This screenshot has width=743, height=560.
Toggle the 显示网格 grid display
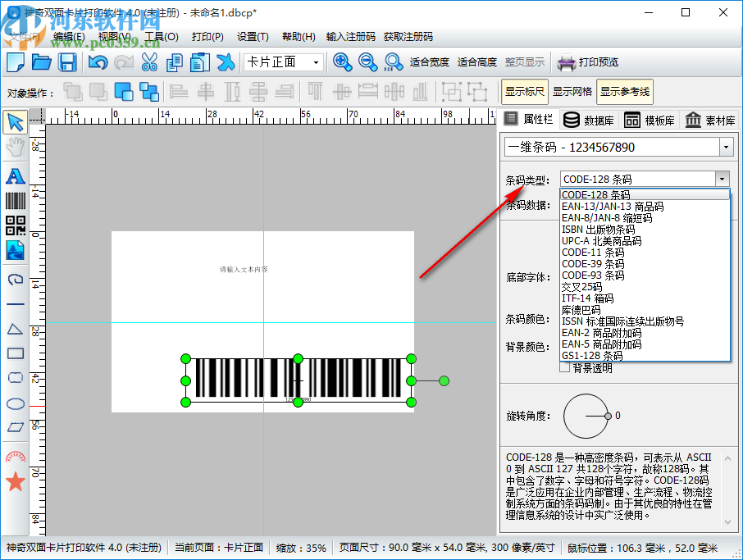tap(572, 92)
